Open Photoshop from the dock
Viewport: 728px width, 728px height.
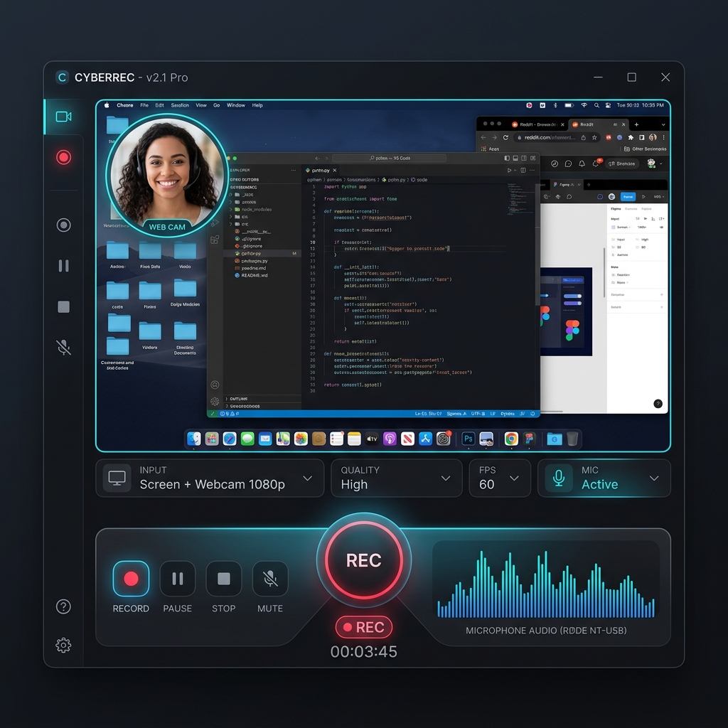point(468,439)
